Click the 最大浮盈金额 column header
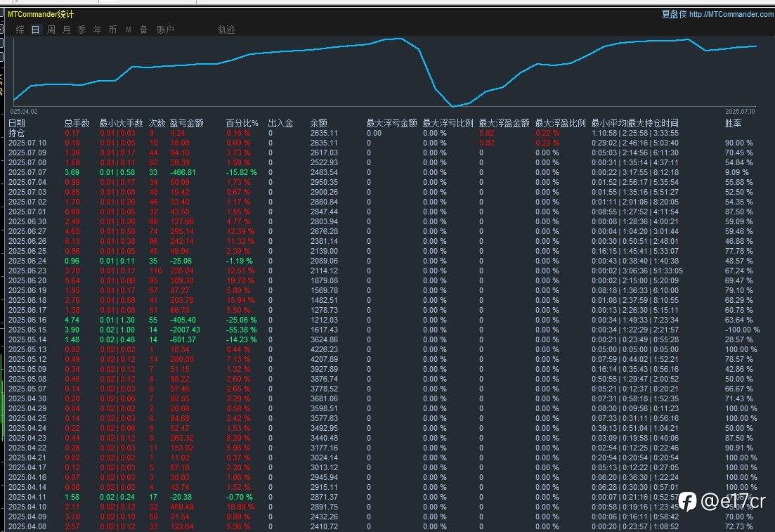This screenshot has height=532, width=775. [x=504, y=123]
